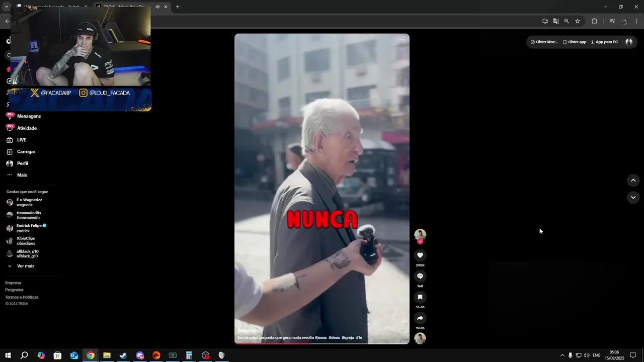Viewport: 644px width, 362px height.
Task: Bookmark page with the star icon
Action: click(x=578, y=21)
